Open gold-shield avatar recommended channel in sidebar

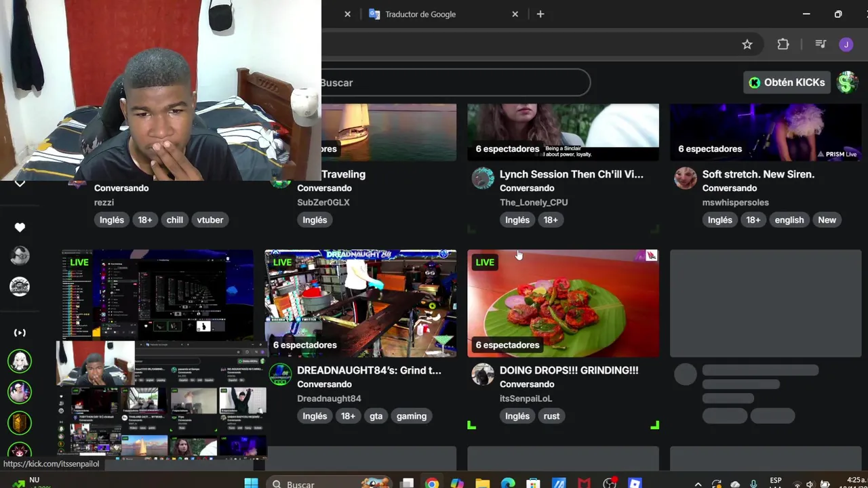tap(20, 423)
